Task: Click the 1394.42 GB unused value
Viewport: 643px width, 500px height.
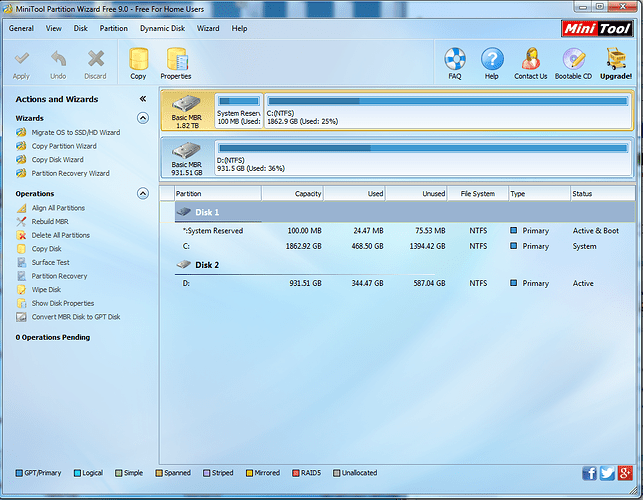Action: pos(427,246)
